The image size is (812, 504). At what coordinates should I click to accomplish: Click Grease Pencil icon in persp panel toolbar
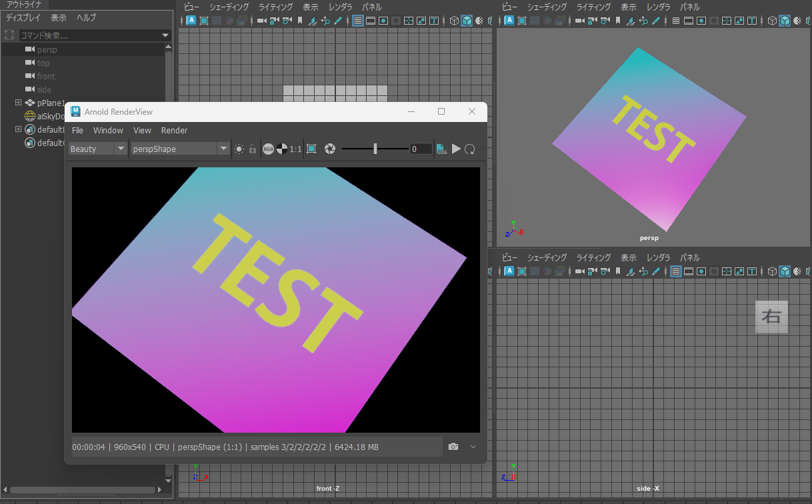click(656, 21)
